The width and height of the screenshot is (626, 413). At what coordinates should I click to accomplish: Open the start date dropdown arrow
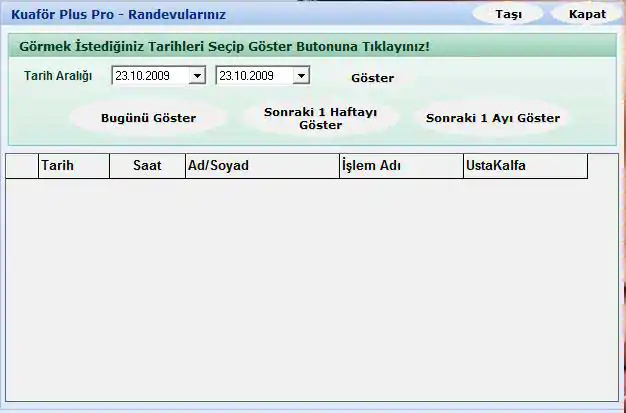click(x=197, y=75)
